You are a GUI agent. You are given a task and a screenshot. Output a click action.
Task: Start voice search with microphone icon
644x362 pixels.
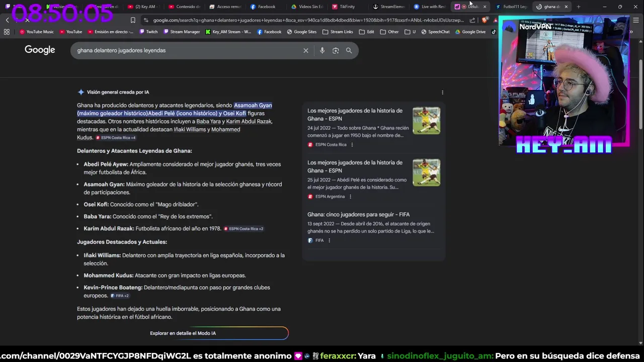[322, 50]
